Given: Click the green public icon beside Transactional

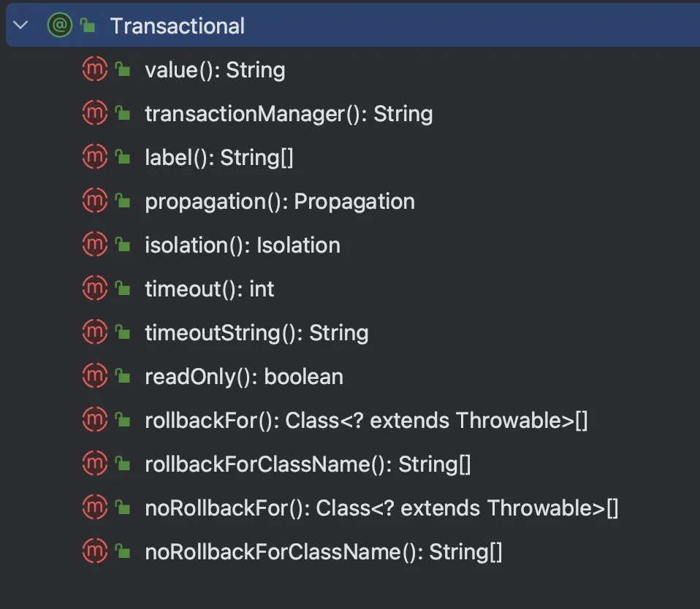Looking at the screenshot, I should pyautogui.click(x=88, y=26).
